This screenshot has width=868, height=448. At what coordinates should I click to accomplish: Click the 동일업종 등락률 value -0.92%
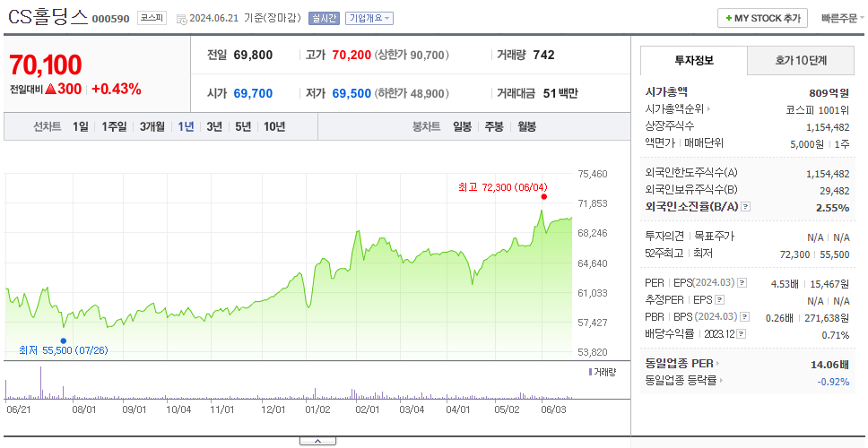click(x=833, y=381)
